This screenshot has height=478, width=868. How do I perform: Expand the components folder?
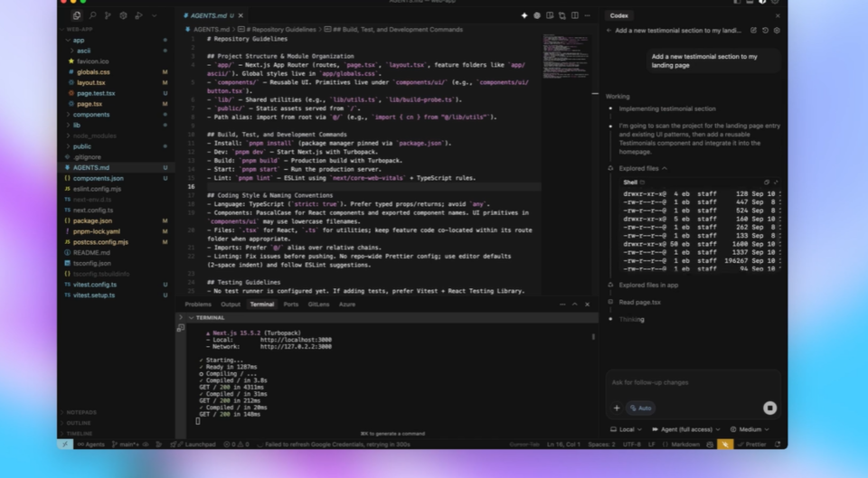click(91, 115)
